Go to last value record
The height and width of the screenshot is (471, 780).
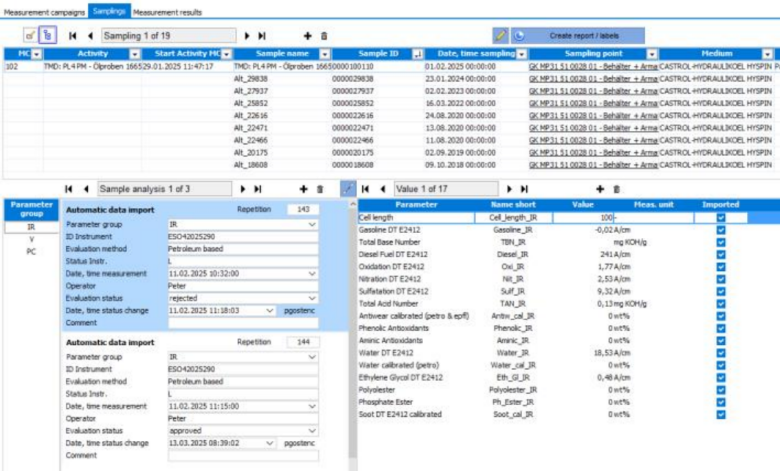[x=524, y=189]
